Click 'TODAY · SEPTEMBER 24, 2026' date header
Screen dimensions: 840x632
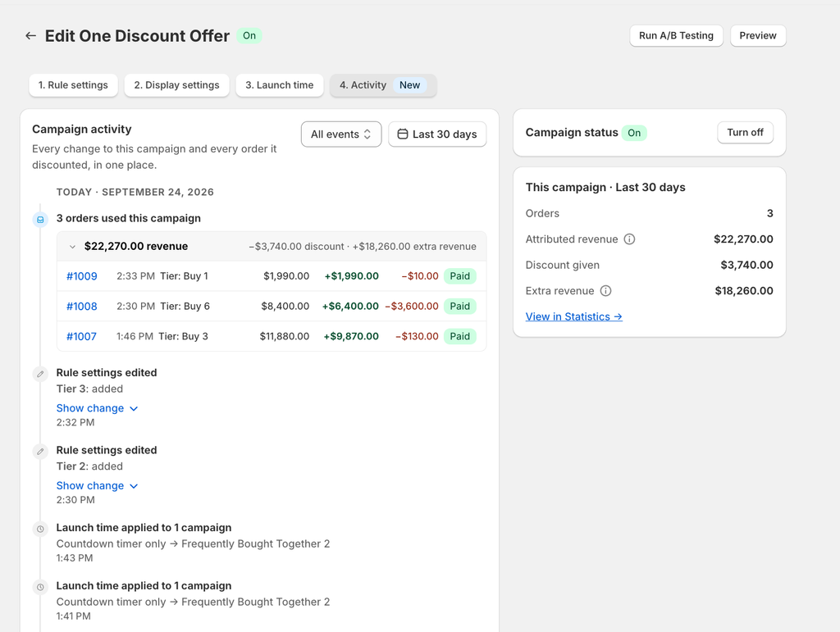coord(135,192)
